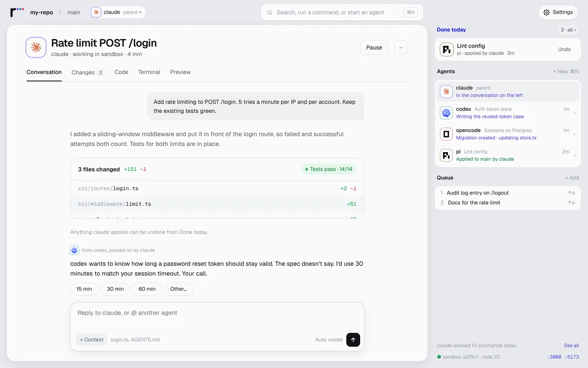
Task: Open src/middleware/limit.ts file row
Action: tap(217, 204)
